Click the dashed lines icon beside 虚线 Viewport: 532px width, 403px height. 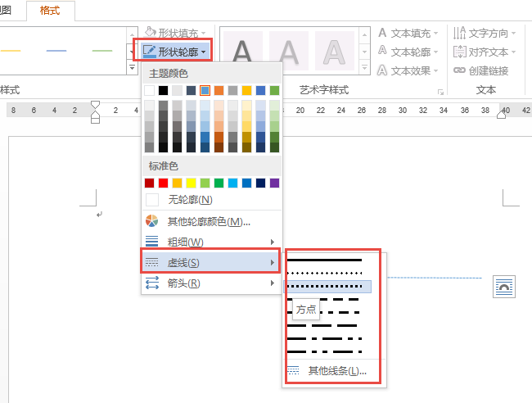click(151, 262)
